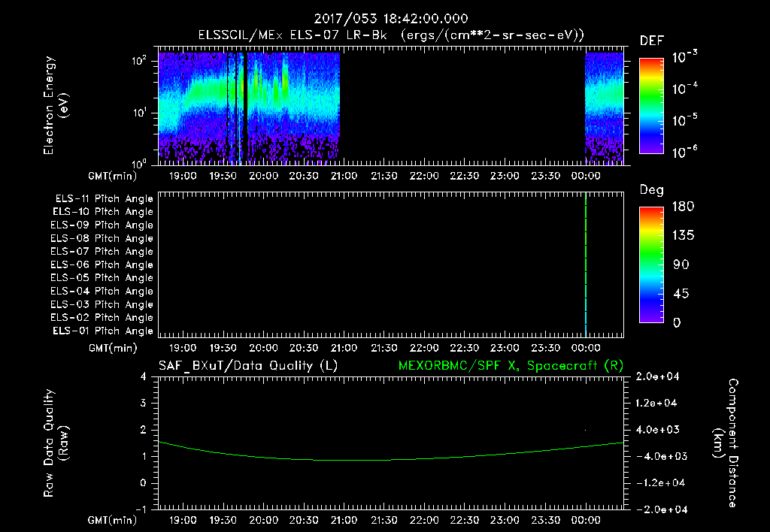Click GMT(min) label under the pitch angle panel
This screenshot has width=770, height=532.
113,348
